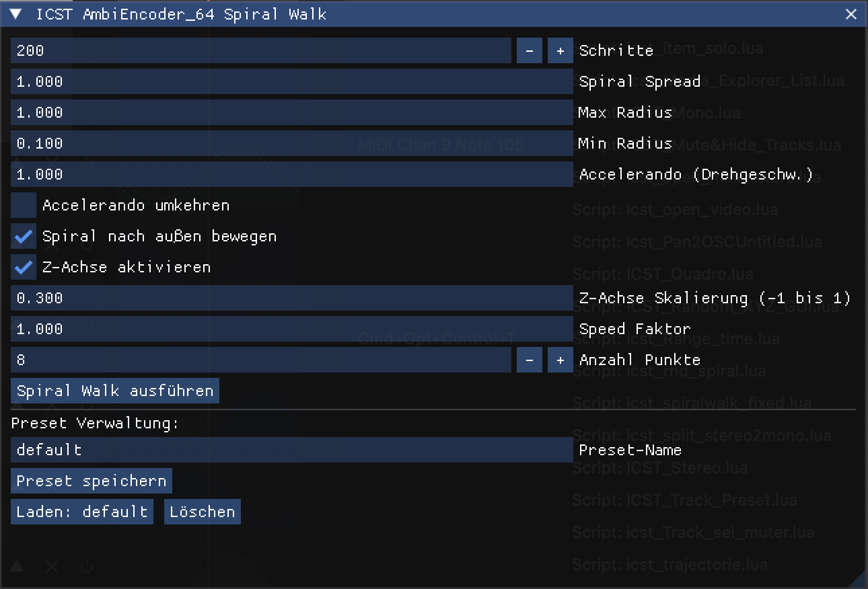Viewport: 868px width, 589px height.
Task: Click the Max Radius value field
Action: tap(291, 112)
